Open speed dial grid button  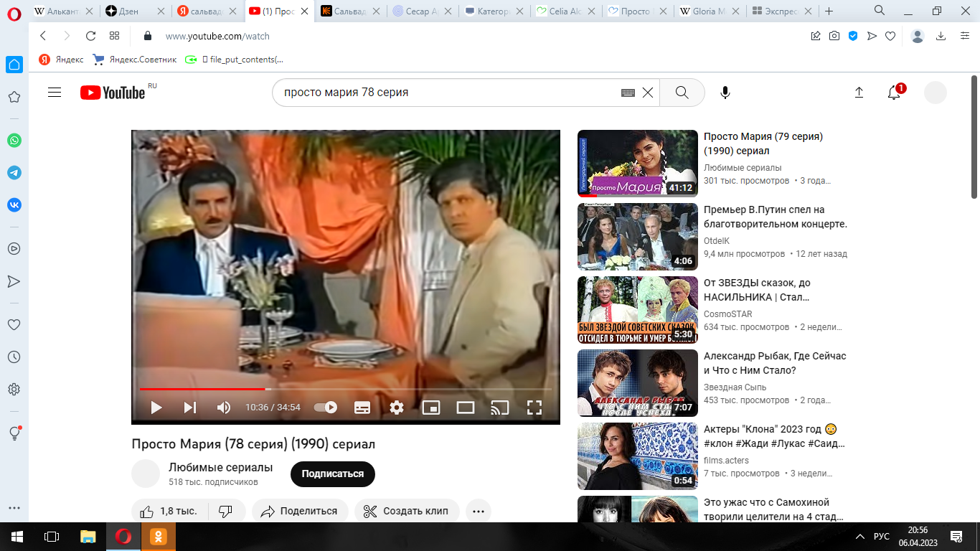coord(114,36)
